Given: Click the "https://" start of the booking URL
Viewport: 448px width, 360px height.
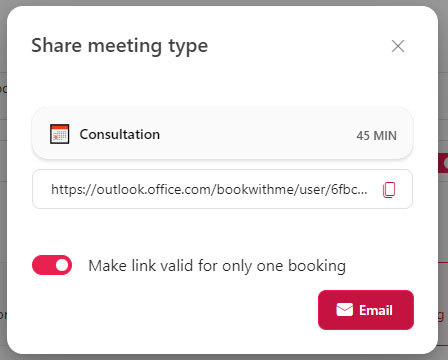Looking at the screenshot, I should pos(74,189).
